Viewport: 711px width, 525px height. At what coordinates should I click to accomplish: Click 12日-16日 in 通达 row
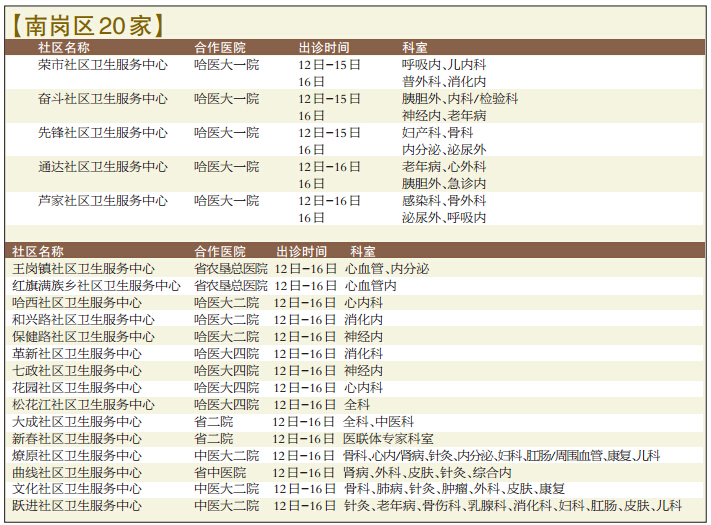(329, 167)
